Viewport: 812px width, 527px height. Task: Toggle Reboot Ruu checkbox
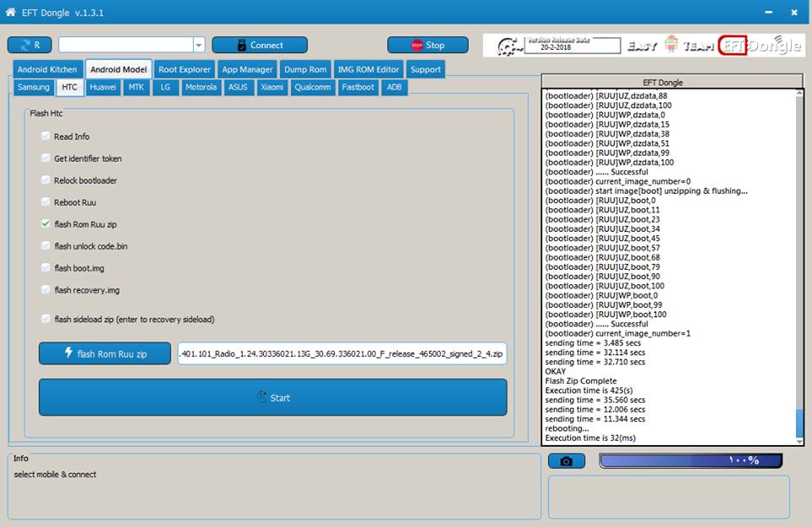[x=46, y=202]
